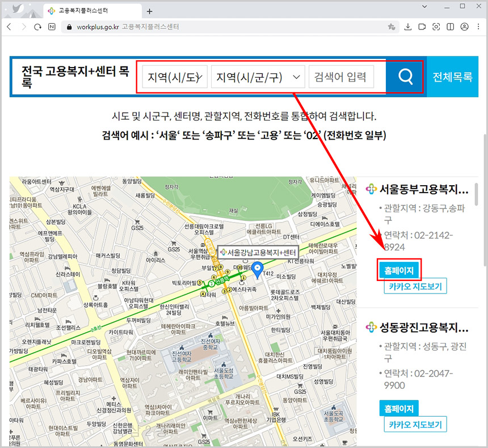Click the browser profile avatar icon
The width and height of the screenshot is (488, 448).
(x=464, y=27)
